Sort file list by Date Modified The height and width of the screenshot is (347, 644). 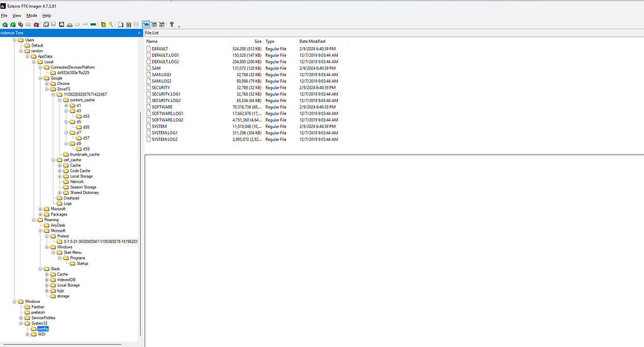point(323,42)
